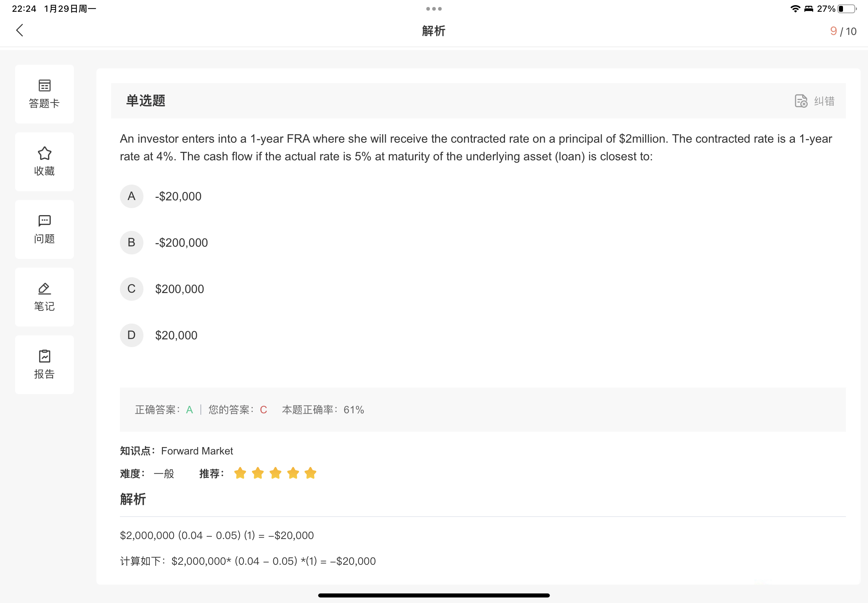Image resolution: width=868 pixels, height=603 pixels.
Task: Select option D $20,000
Action: (x=132, y=335)
